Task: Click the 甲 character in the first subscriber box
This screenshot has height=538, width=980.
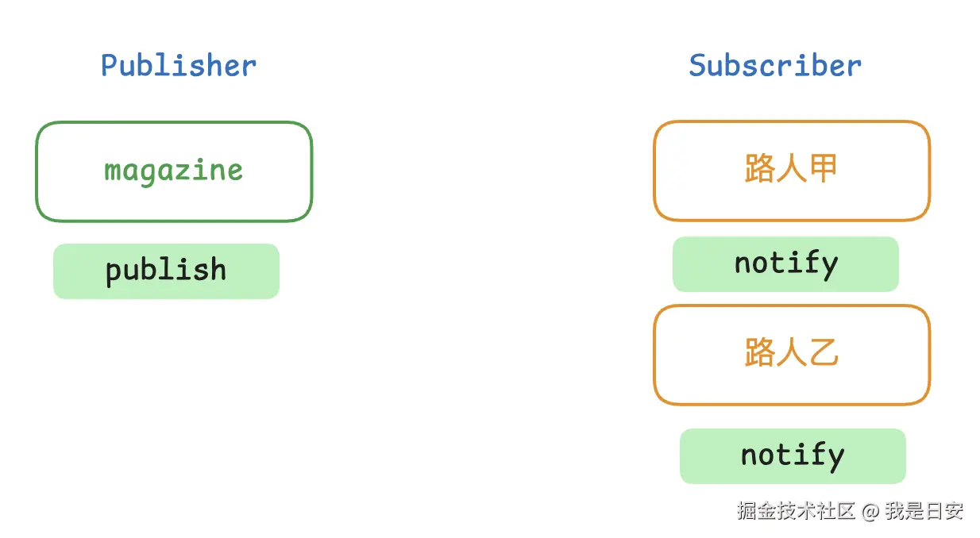Action: [x=823, y=169]
